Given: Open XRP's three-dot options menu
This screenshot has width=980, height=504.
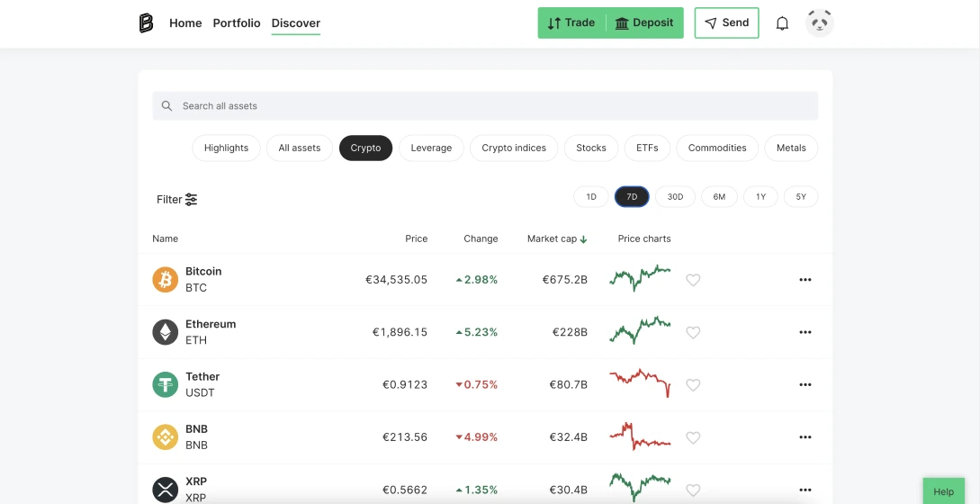Looking at the screenshot, I should pyautogui.click(x=805, y=490).
